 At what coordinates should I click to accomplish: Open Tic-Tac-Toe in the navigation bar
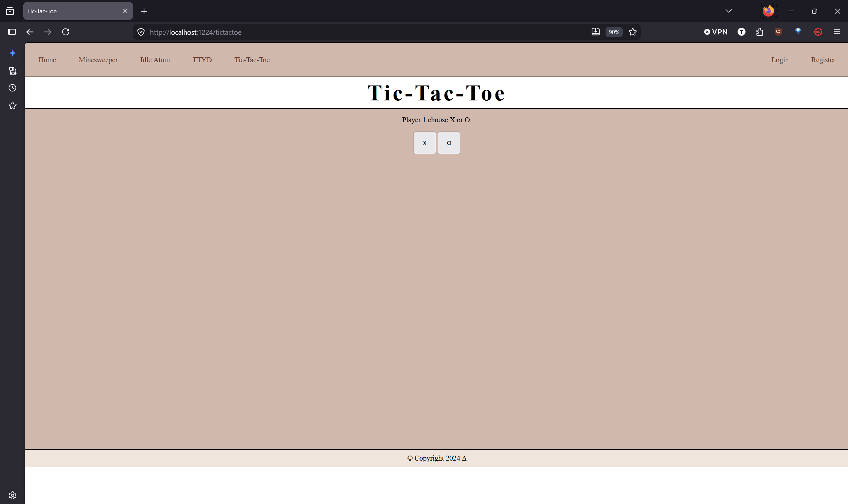pyautogui.click(x=252, y=60)
